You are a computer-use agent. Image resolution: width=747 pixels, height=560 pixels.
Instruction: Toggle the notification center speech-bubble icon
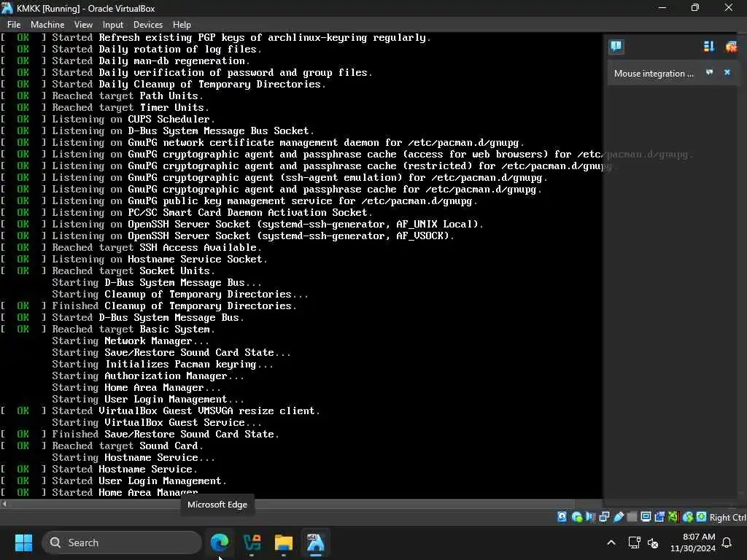616,46
